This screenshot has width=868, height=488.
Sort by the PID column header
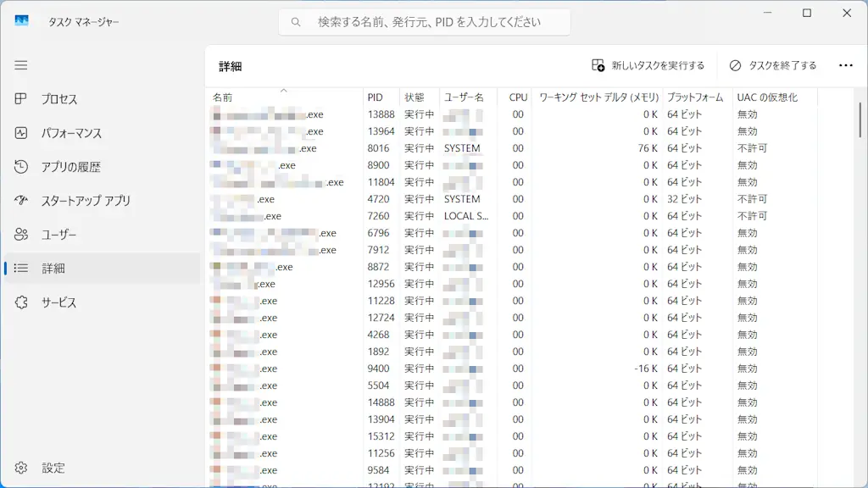[376, 97]
